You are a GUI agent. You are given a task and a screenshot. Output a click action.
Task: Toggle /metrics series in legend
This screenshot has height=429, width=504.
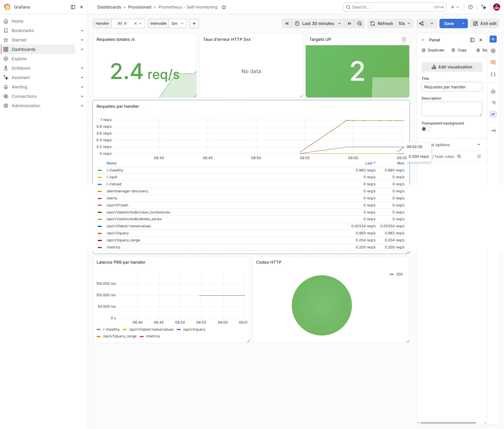(114, 247)
